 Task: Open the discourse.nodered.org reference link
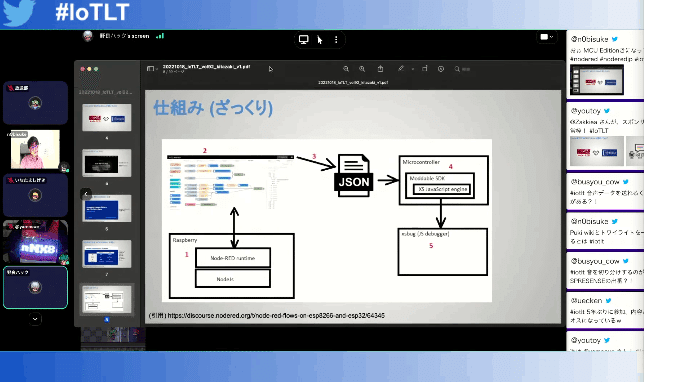click(276, 315)
